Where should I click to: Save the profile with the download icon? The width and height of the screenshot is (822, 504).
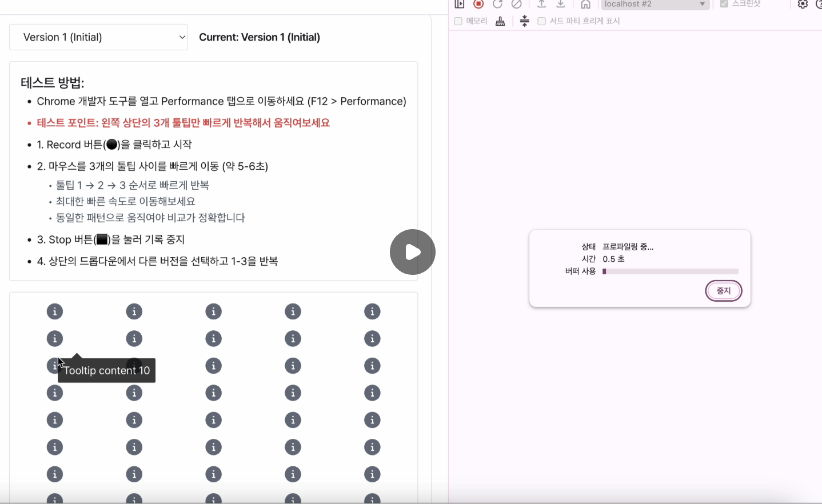pos(560,4)
